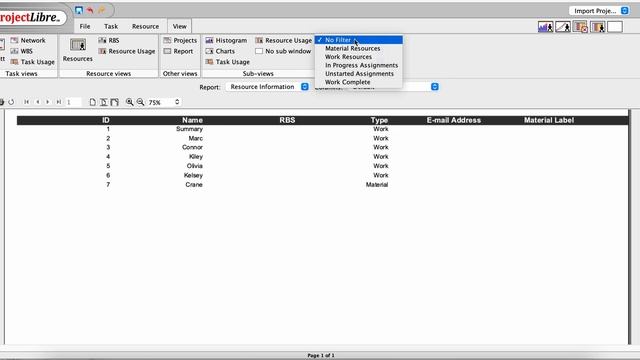Viewport: 640px width, 360px height.
Task: Click the Marc resource name
Action: pyautogui.click(x=196, y=138)
